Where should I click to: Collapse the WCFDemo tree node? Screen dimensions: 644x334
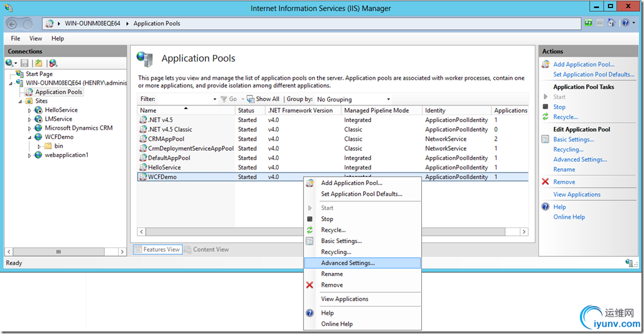tap(30, 137)
